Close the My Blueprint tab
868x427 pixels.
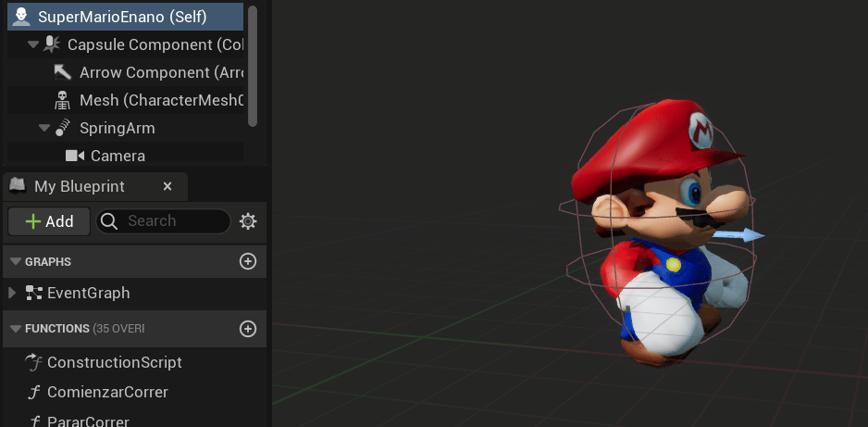(x=167, y=187)
